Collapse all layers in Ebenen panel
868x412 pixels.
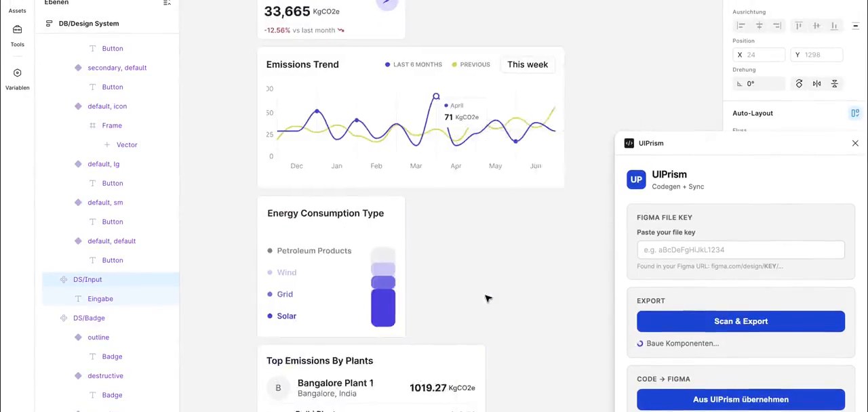tap(167, 3)
